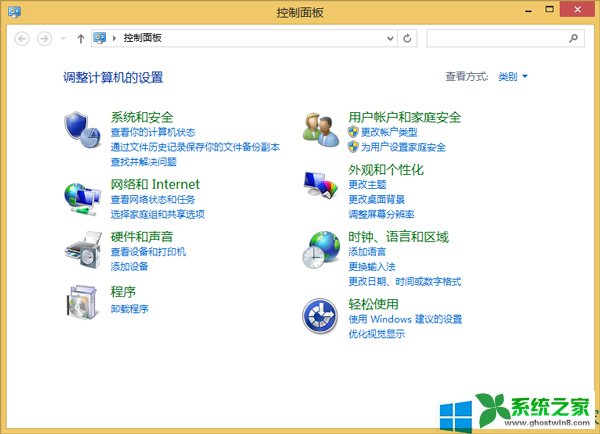The image size is (600, 434).
Task: Open 卸载程序 under Programs
Action: 129,308
